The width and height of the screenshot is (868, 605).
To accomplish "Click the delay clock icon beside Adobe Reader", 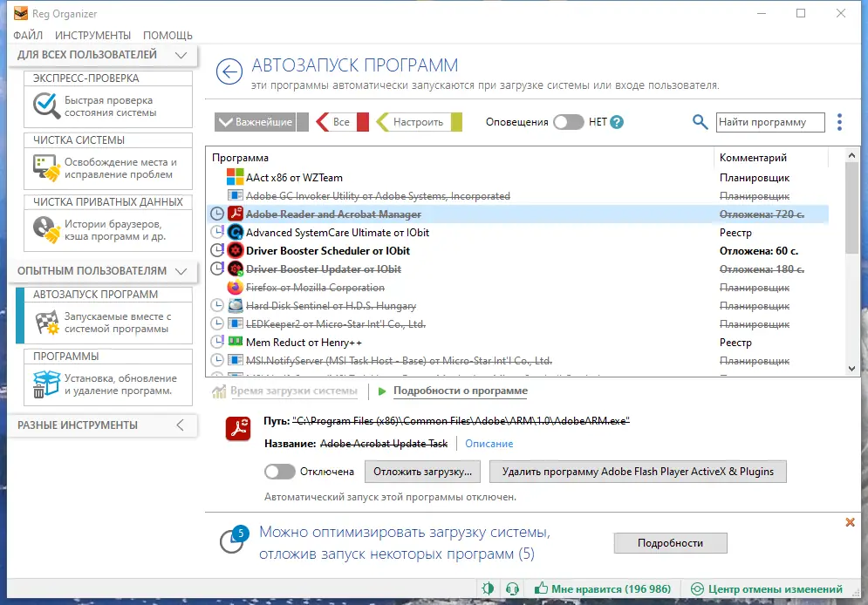I will point(217,214).
